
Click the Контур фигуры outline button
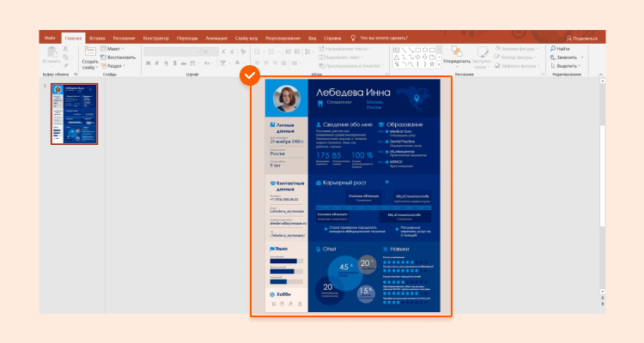(x=516, y=57)
